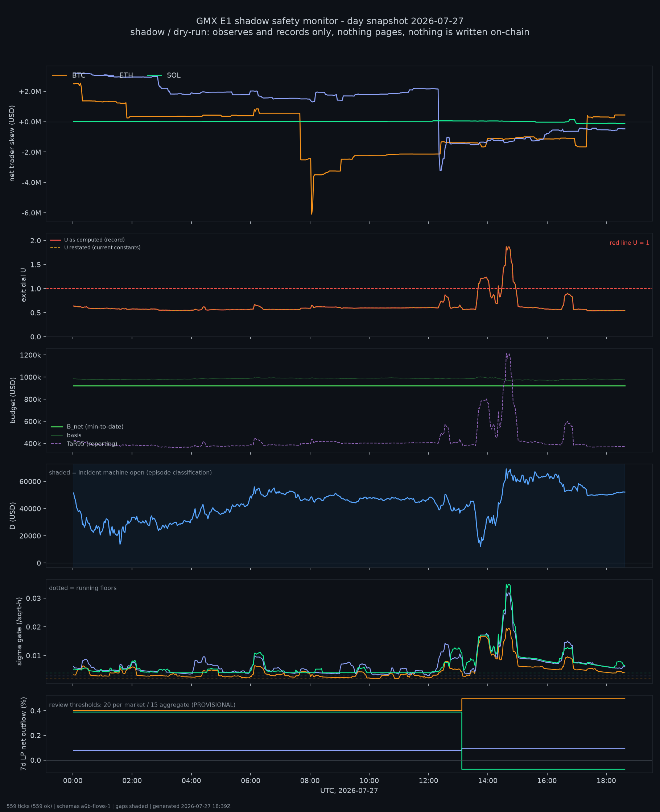Click the 'red line U = 1' annotation

coord(629,243)
